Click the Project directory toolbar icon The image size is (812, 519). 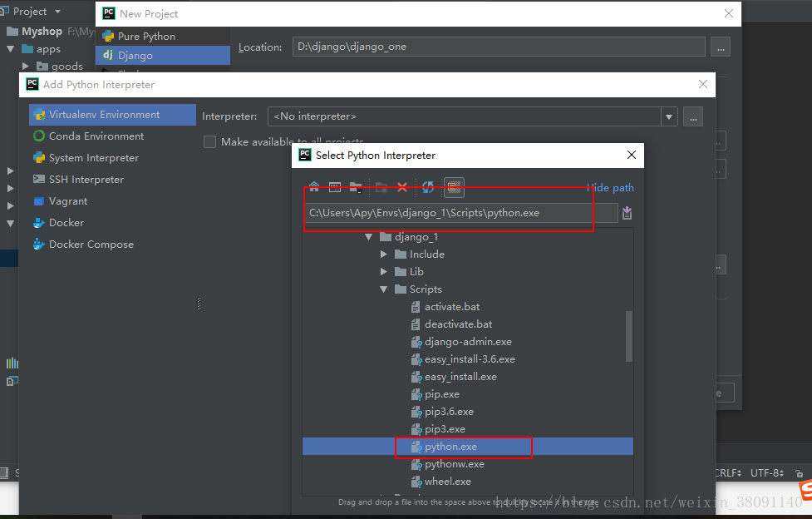(356, 187)
